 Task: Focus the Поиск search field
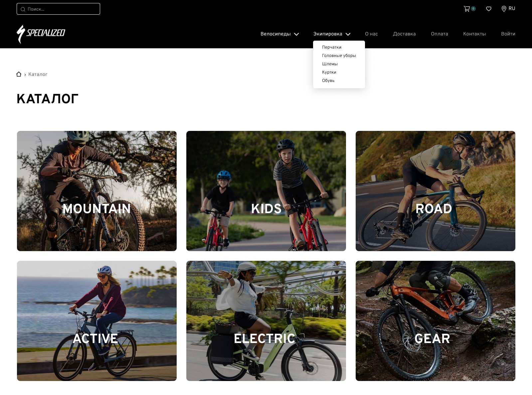click(x=58, y=9)
